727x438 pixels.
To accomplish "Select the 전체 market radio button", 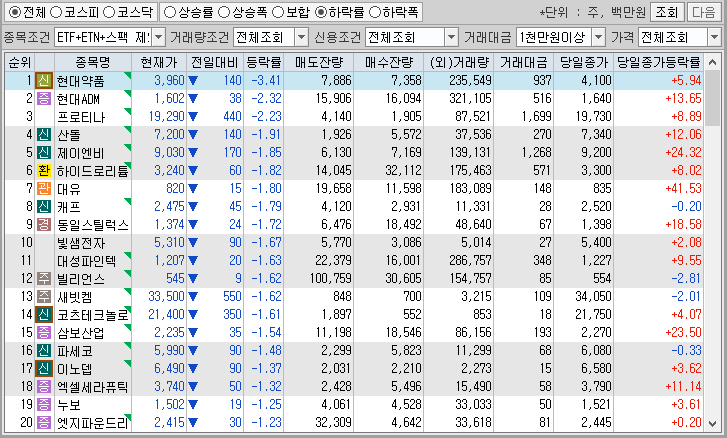I will point(15,12).
